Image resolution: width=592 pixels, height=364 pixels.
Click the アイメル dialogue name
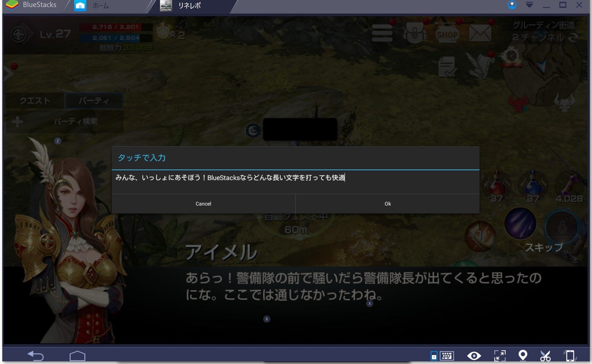221,252
